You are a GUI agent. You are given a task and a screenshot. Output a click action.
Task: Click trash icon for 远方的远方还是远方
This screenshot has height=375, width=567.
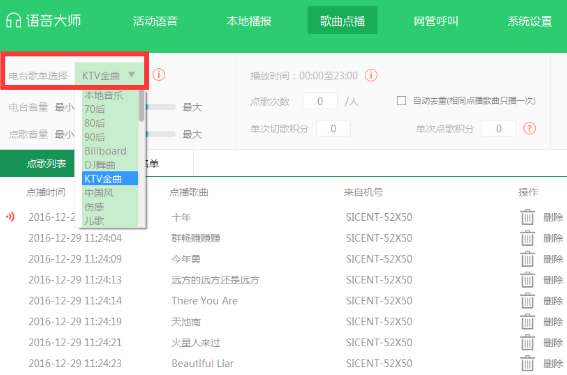pyautogui.click(x=527, y=280)
